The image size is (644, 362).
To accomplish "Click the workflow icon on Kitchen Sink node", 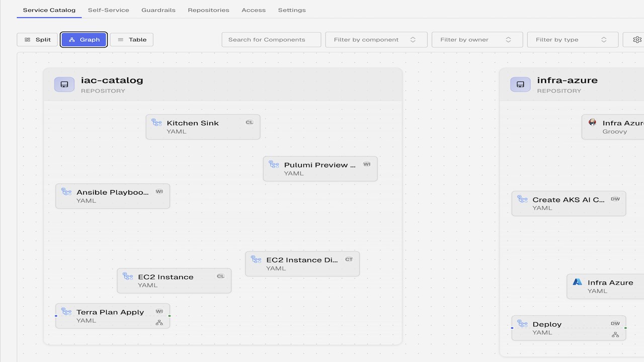I will click(157, 123).
